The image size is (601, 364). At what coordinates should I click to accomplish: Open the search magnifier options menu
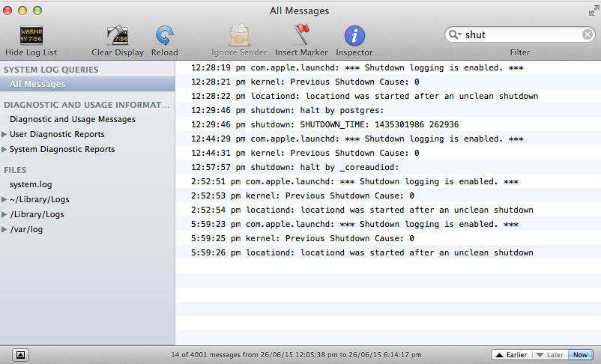[455, 35]
